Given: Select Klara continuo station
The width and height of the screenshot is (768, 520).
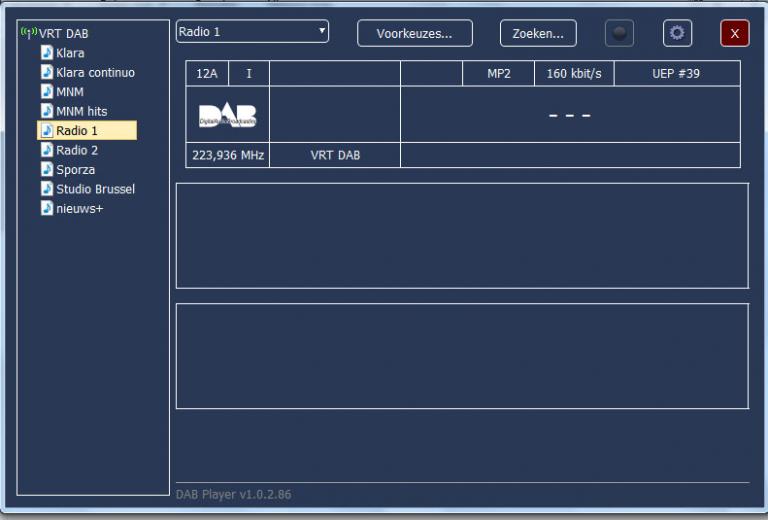Looking at the screenshot, I should (95, 73).
